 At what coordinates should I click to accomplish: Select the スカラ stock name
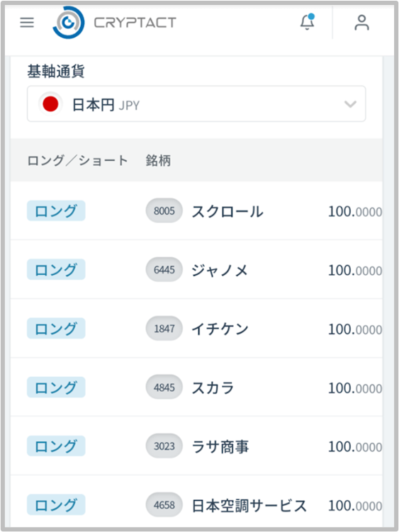coord(213,387)
